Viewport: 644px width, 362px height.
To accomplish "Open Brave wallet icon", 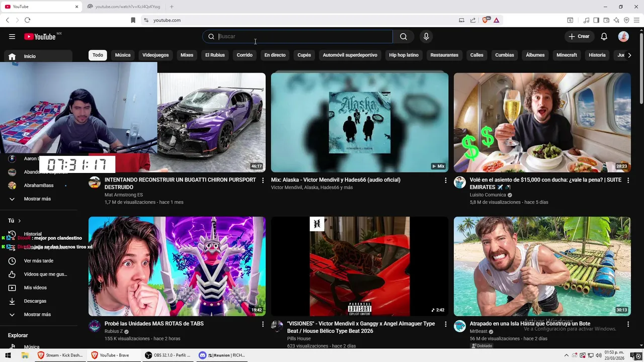I will point(606,20).
